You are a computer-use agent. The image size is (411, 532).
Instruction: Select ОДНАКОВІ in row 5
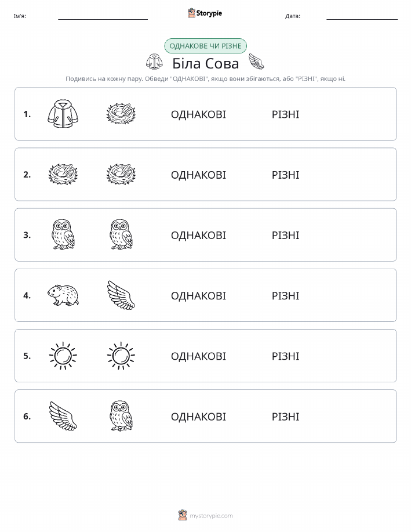coord(198,356)
